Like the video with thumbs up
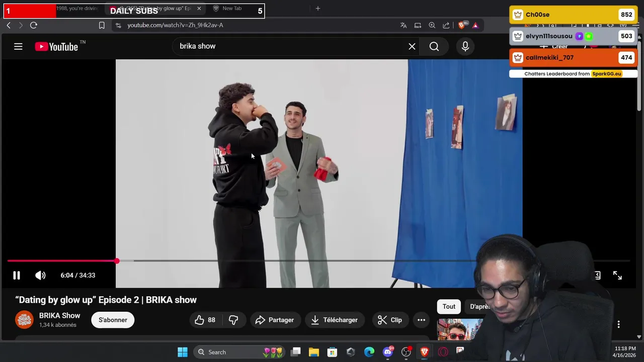Image resolution: width=644 pixels, height=362 pixels. point(205,320)
